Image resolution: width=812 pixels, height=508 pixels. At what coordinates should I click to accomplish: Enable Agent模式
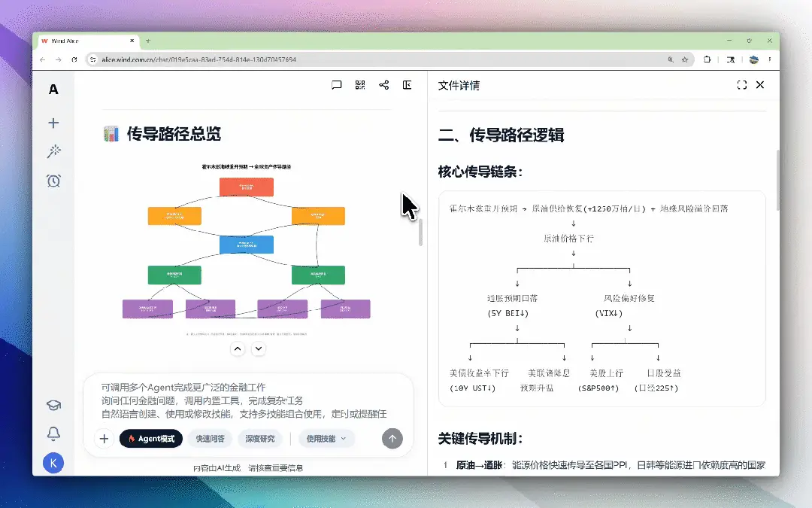(150, 439)
